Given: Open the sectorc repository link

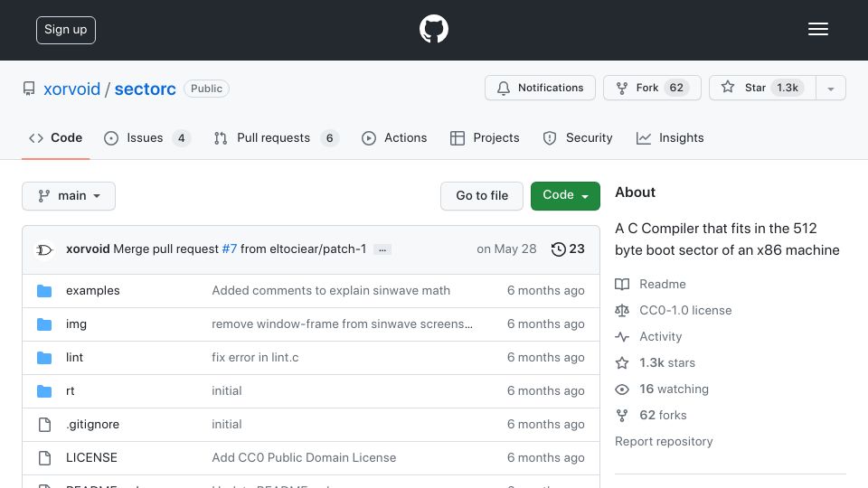Looking at the screenshot, I should [x=145, y=89].
